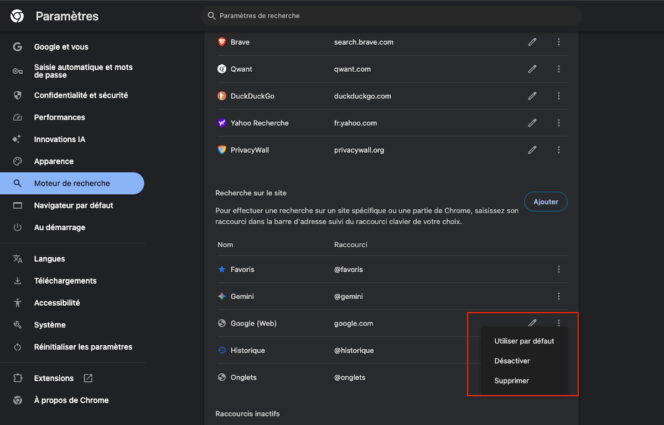The image size is (664, 425).
Task: Open À propos de Chrome
Action: 72,400
